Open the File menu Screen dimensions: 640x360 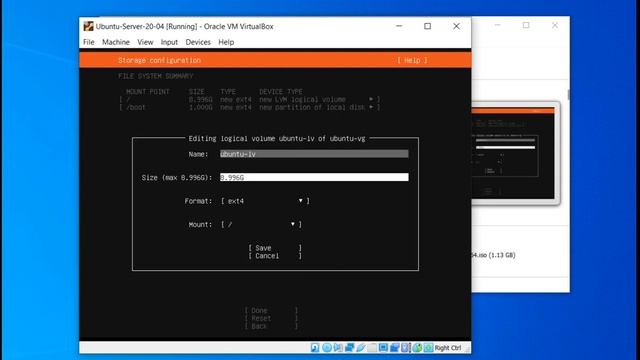click(89, 42)
